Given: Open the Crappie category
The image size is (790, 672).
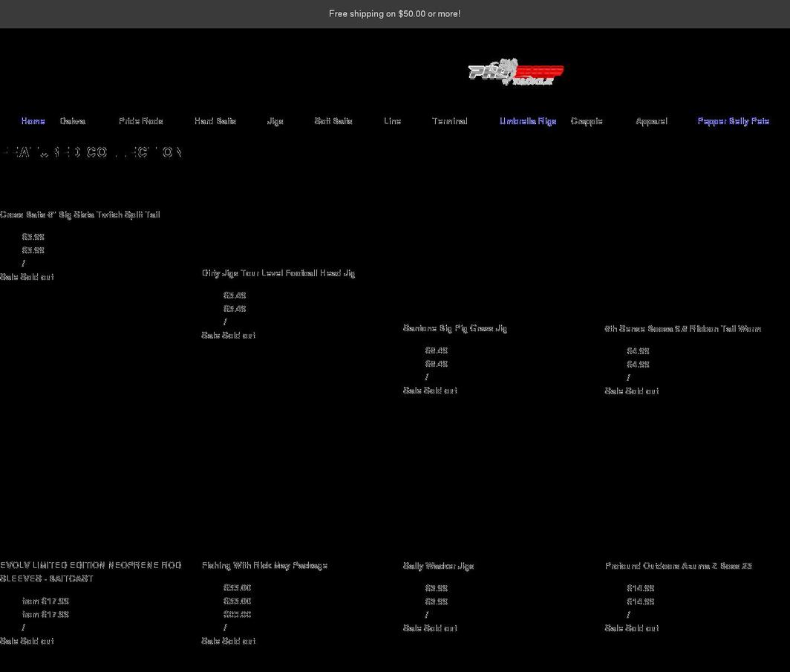Looking at the screenshot, I should tap(587, 121).
